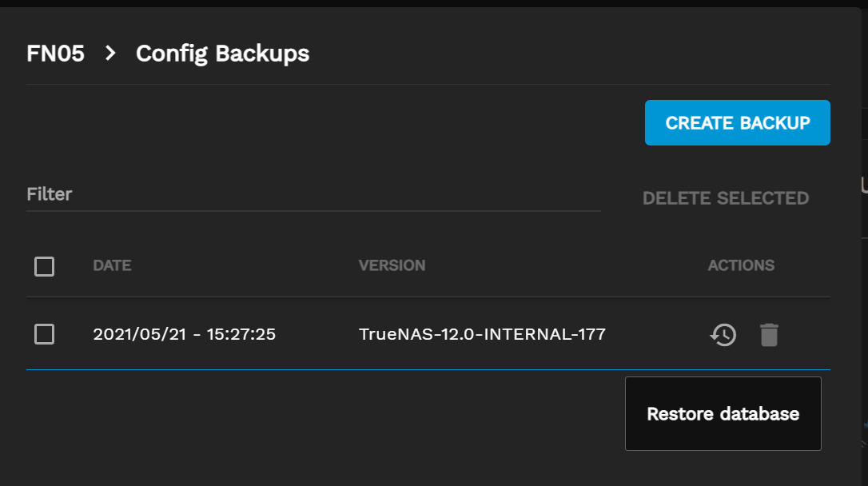Click the Restore database tooltip
The width and height of the screenshot is (868, 486).
coord(723,414)
